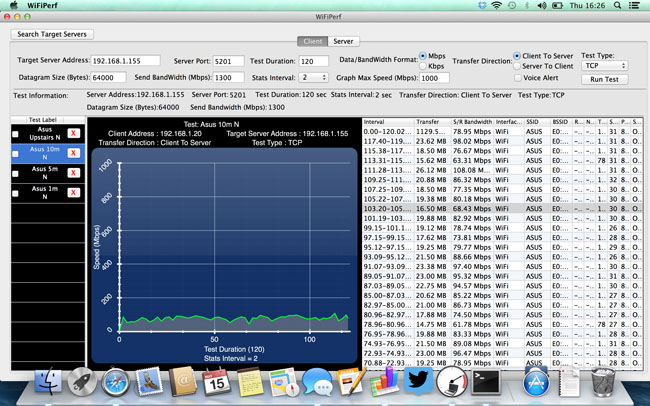Click Server Port field 5201
The height and width of the screenshot is (406, 650).
[228, 61]
